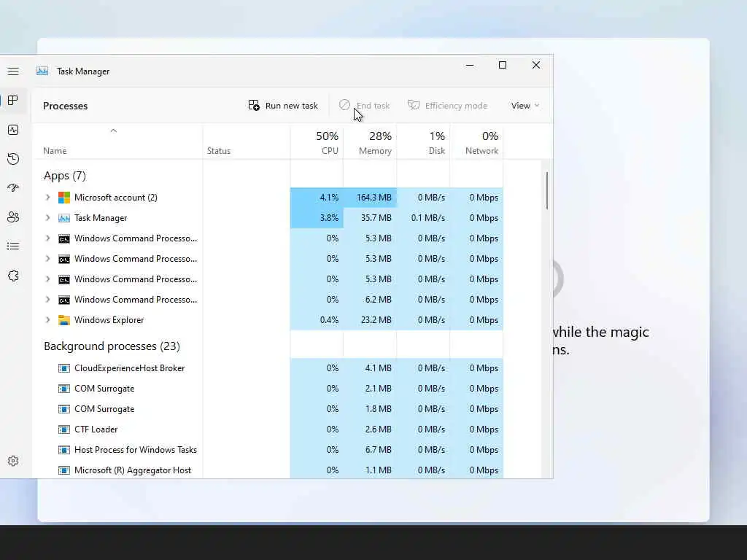747x560 pixels.
Task: Sort by the Memory column header
Action: (370, 143)
